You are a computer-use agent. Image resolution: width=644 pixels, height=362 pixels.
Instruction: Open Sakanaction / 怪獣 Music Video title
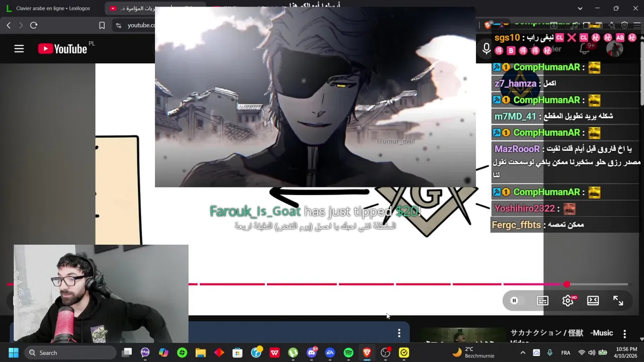click(x=561, y=336)
